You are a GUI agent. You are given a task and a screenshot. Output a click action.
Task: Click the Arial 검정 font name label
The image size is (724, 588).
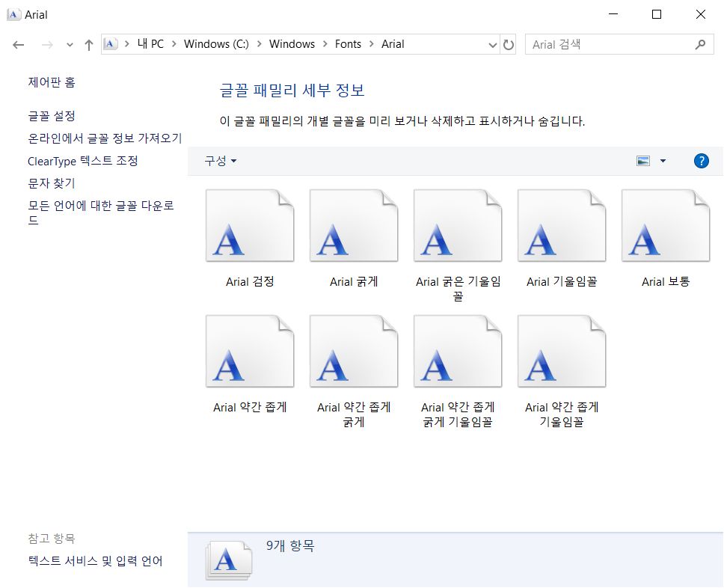pos(250,281)
